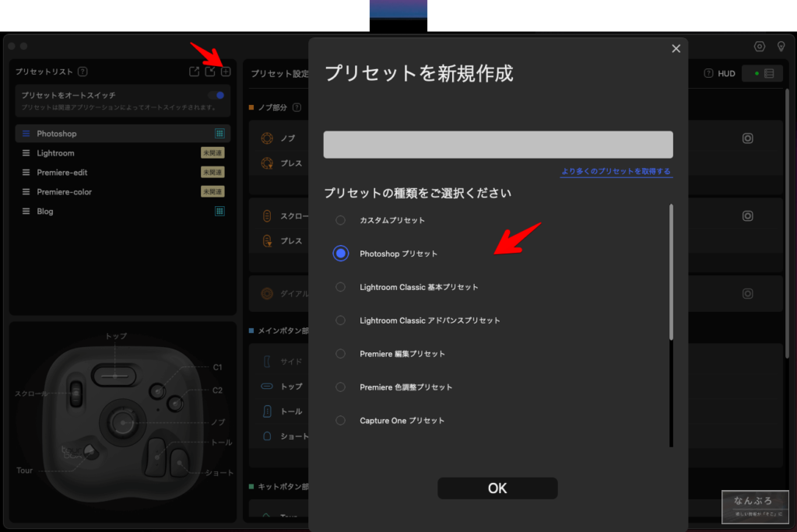Open the hexagon settings icon at top right
The height and width of the screenshot is (532, 797).
(760, 47)
